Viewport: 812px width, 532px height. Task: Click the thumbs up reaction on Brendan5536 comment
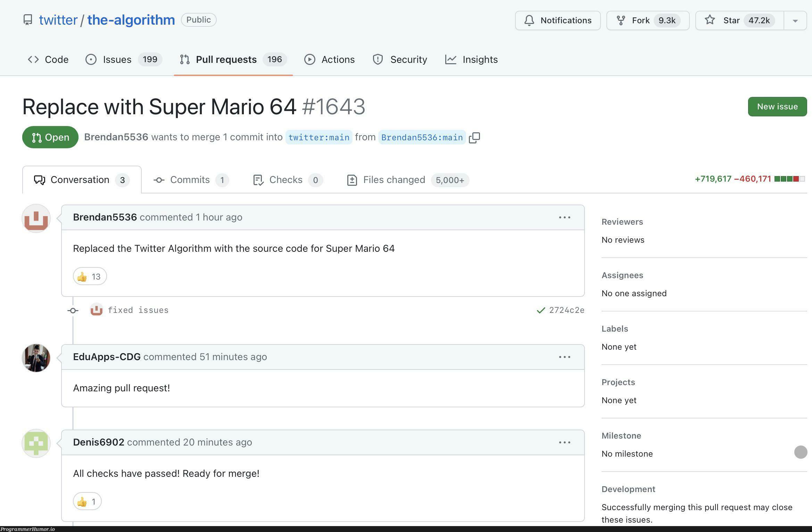point(89,275)
